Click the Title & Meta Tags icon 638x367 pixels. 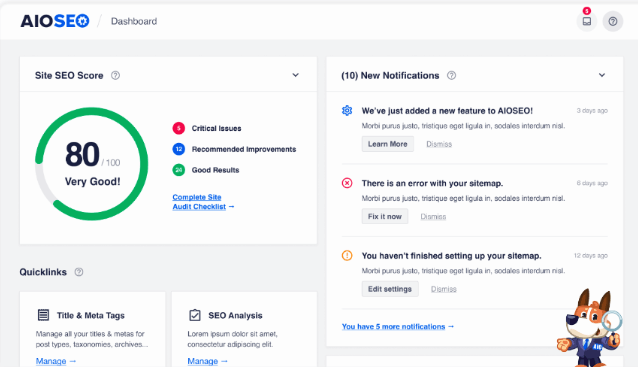43,315
